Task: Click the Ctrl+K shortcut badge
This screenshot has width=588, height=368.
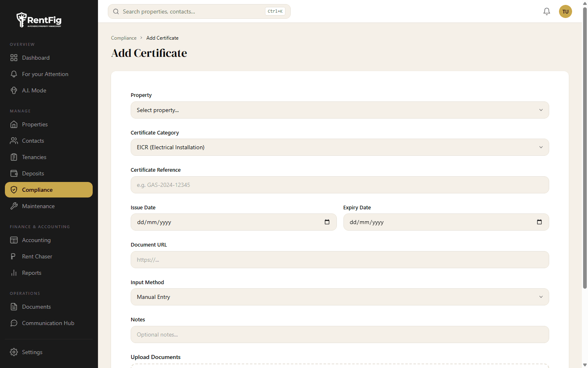Action: [275, 11]
